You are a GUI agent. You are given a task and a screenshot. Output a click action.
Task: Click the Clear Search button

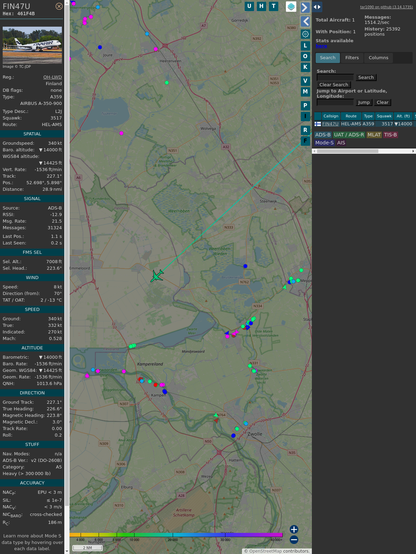click(334, 84)
